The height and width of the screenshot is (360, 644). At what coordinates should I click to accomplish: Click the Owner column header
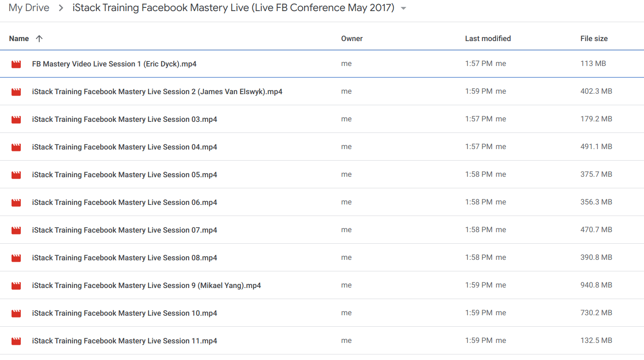click(352, 39)
